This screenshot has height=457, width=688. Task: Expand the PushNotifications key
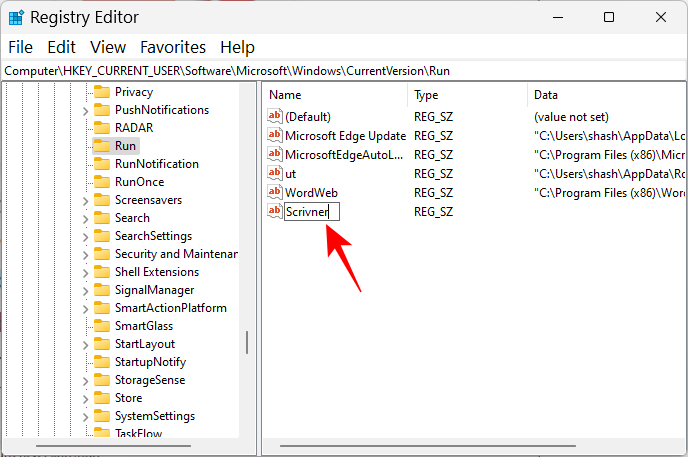click(85, 110)
